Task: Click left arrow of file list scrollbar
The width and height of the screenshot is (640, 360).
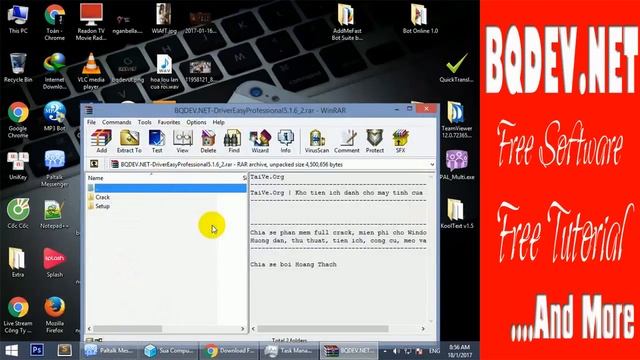Action: pos(90,329)
